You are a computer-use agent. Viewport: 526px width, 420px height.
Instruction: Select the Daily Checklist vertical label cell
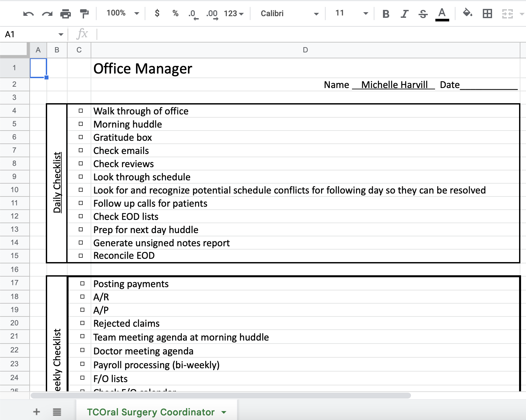pyautogui.click(x=57, y=183)
